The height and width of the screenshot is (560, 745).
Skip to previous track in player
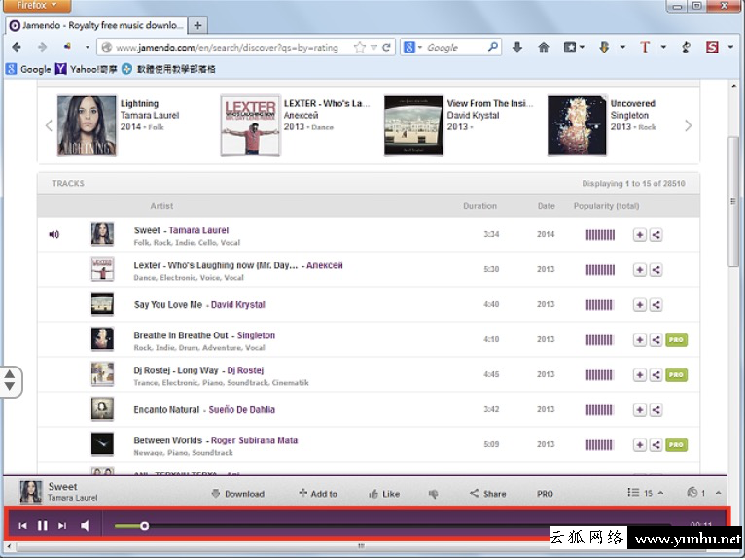coord(22,525)
